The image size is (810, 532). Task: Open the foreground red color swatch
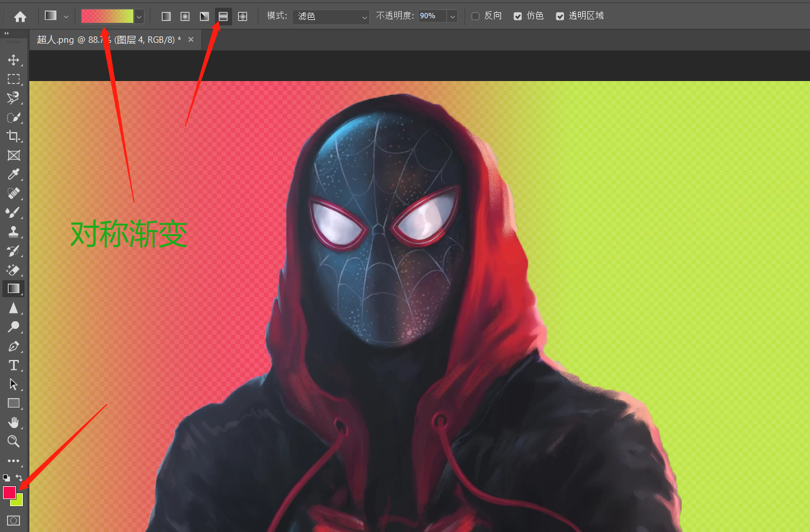pyautogui.click(x=9, y=492)
